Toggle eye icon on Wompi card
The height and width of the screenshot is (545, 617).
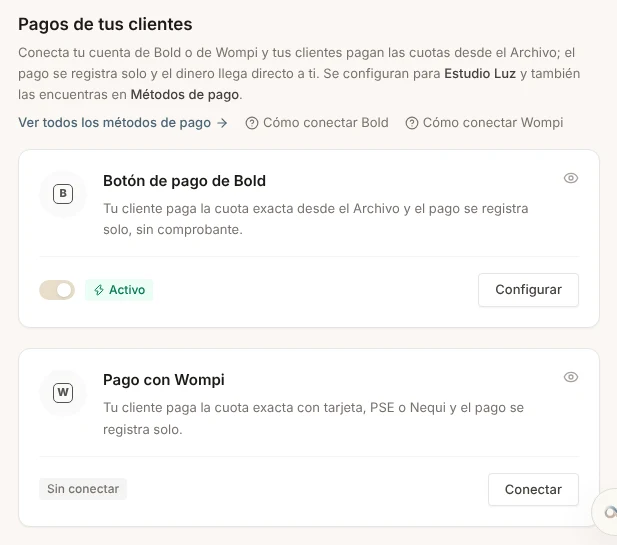(x=571, y=377)
